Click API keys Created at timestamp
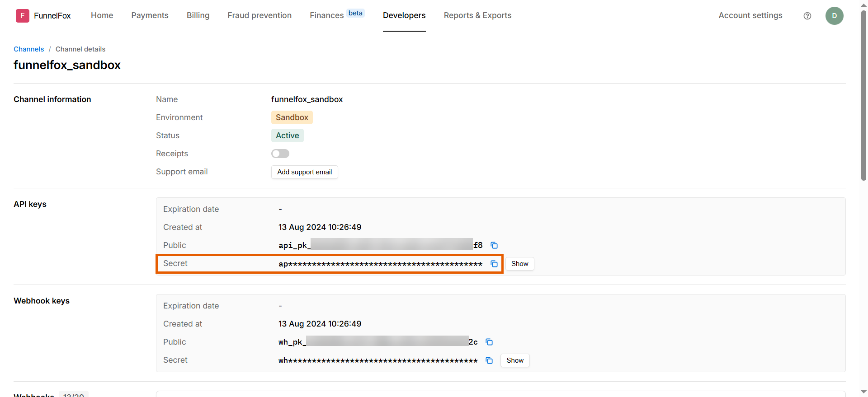The image size is (868, 397). tap(320, 227)
